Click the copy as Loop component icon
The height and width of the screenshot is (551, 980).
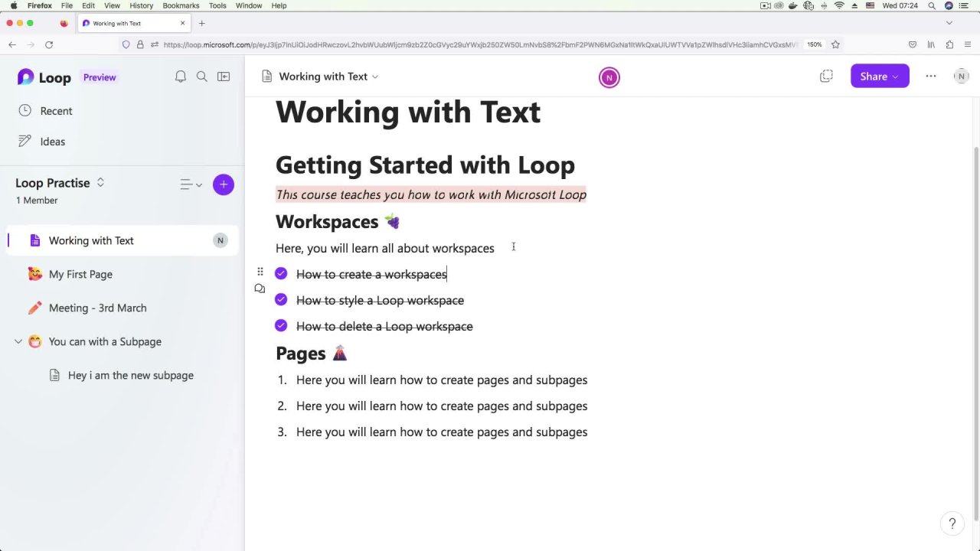pyautogui.click(x=826, y=77)
